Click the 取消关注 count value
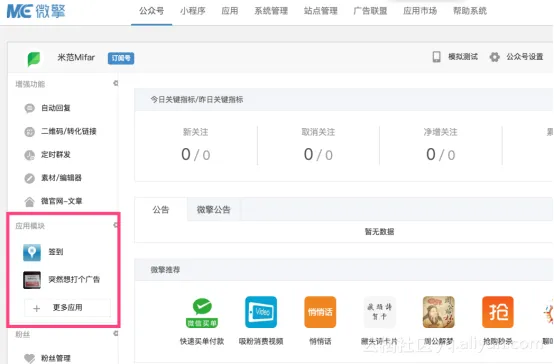The height and width of the screenshot is (364, 554). coord(318,154)
